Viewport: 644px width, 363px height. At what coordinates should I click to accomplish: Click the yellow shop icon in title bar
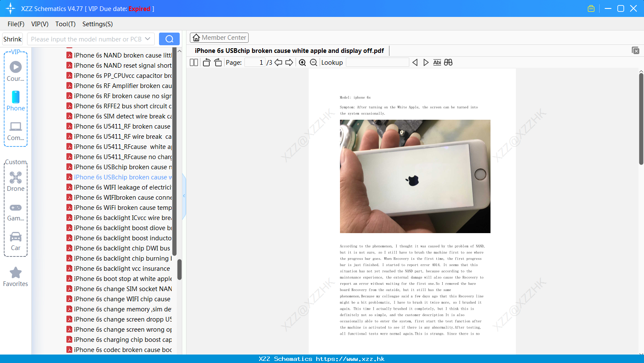pos(591,8)
